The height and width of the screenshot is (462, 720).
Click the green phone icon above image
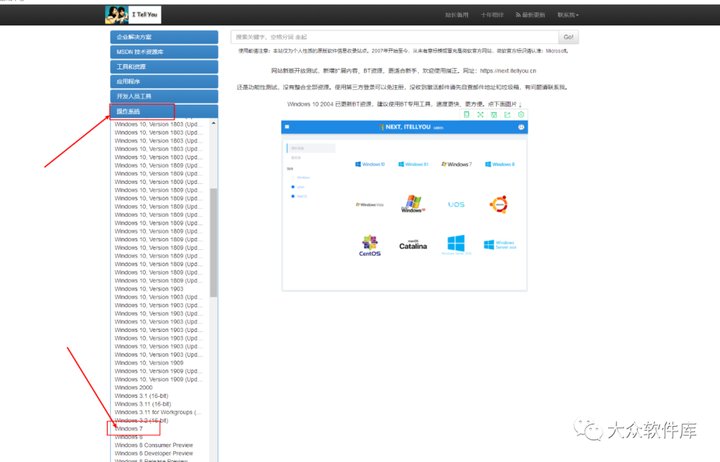coord(467,115)
